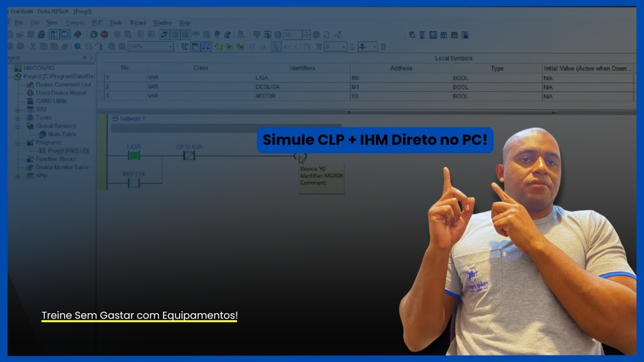
Task: Toggle the project workspace panel icon
Action: [x=53, y=35]
